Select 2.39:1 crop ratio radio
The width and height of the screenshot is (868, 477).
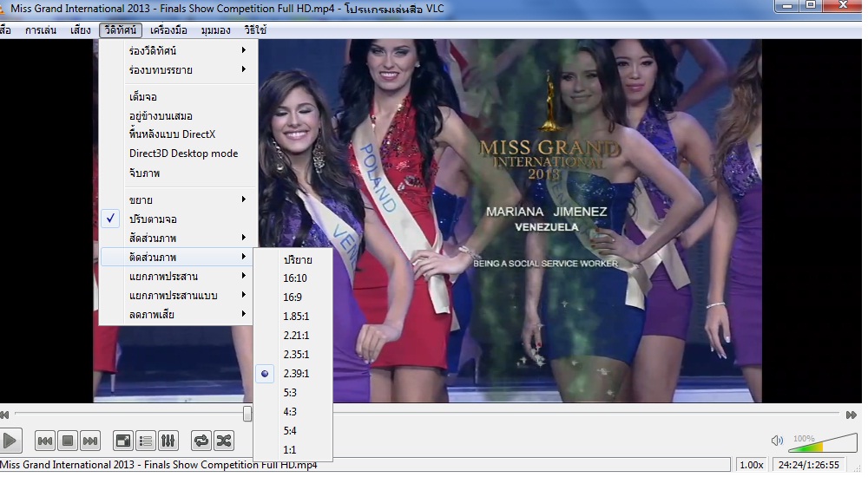click(x=293, y=374)
